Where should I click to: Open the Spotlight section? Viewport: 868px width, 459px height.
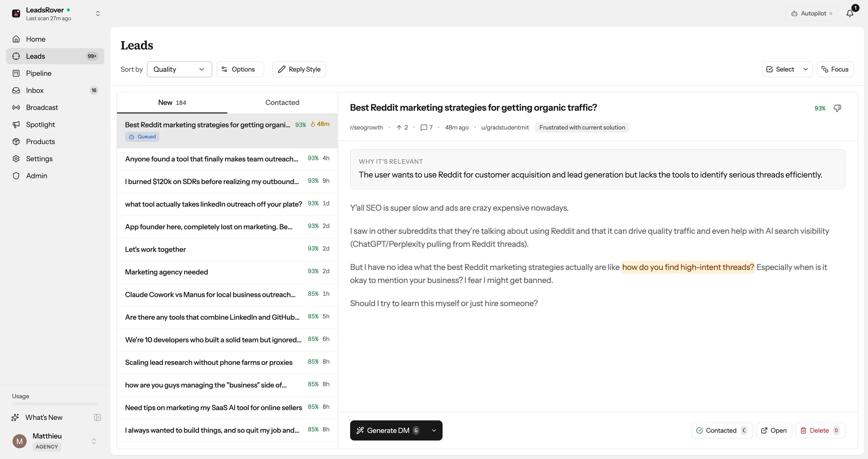[x=40, y=124]
